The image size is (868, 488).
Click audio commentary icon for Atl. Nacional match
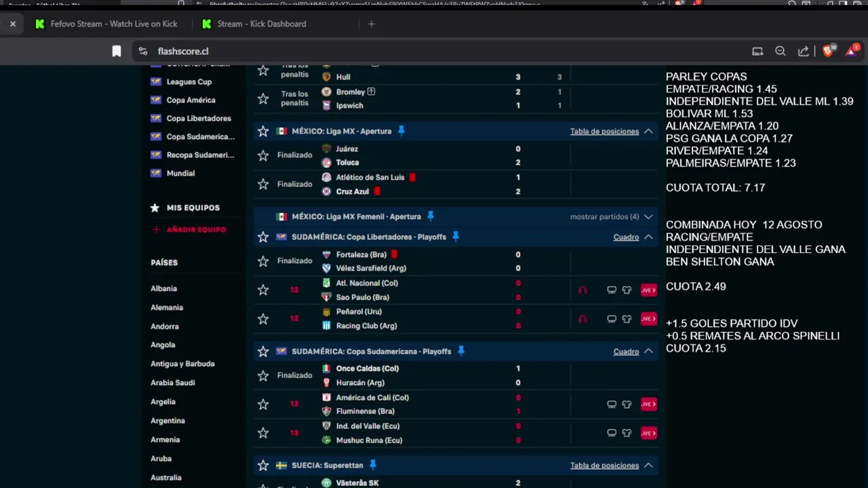click(x=583, y=290)
